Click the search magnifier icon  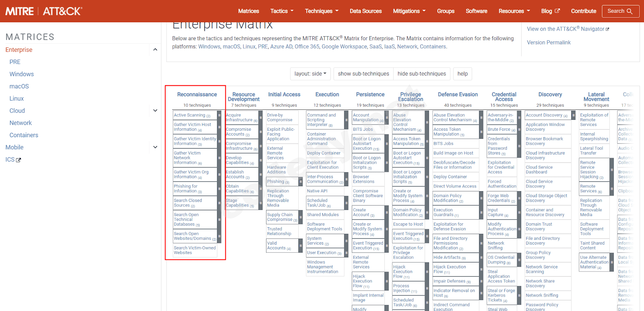pyautogui.click(x=630, y=11)
